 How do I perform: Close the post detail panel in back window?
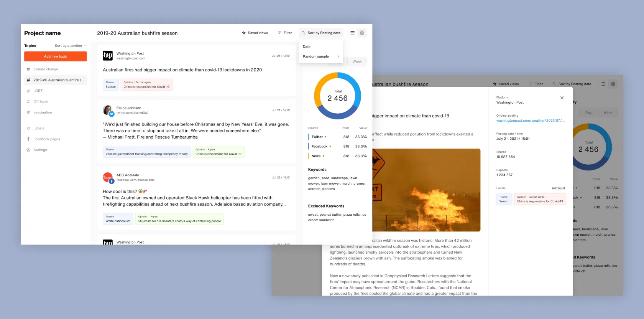tap(562, 98)
